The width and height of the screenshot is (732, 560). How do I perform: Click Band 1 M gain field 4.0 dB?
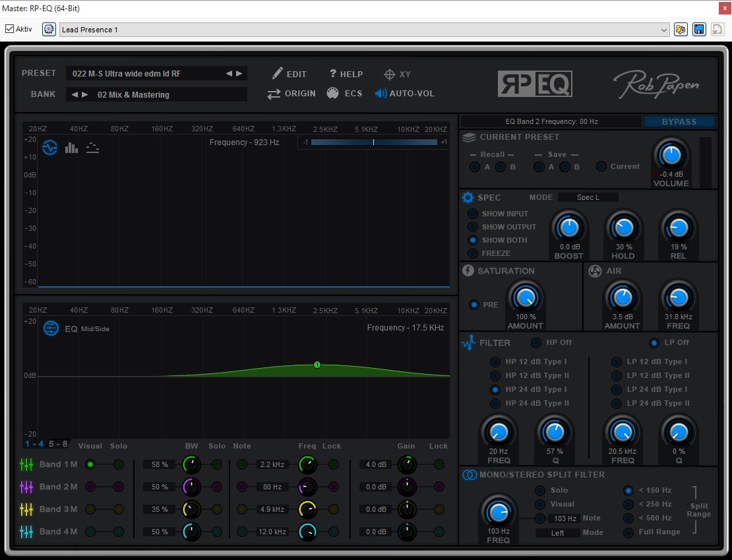click(376, 464)
